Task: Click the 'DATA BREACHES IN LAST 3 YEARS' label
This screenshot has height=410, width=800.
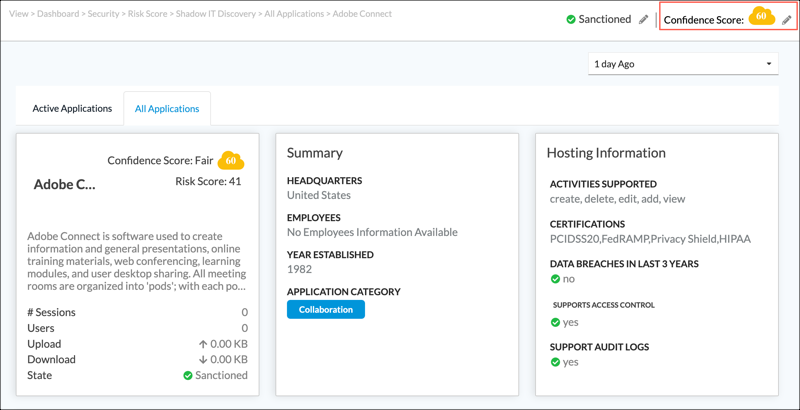Action: (x=624, y=264)
